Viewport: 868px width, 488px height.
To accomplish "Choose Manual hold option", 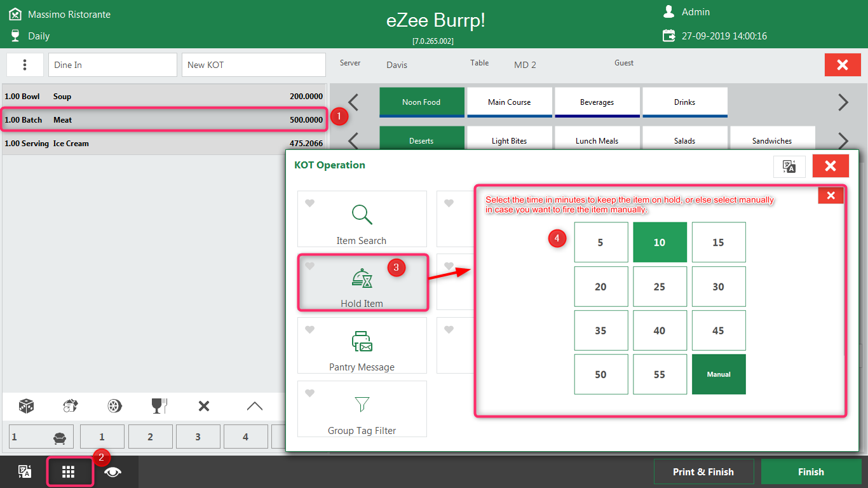I will (719, 374).
